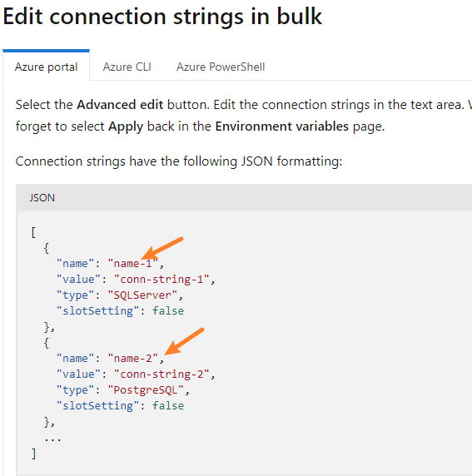The width and height of the screenshot is (472, 476).
Task: Click the "conn-string-1" value in the code
Action: pyautogui.click(x=161, y=279)
